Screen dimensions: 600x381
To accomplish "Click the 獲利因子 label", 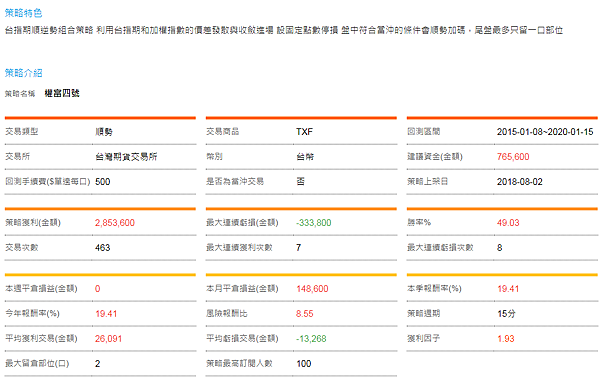I will [424, 338].
